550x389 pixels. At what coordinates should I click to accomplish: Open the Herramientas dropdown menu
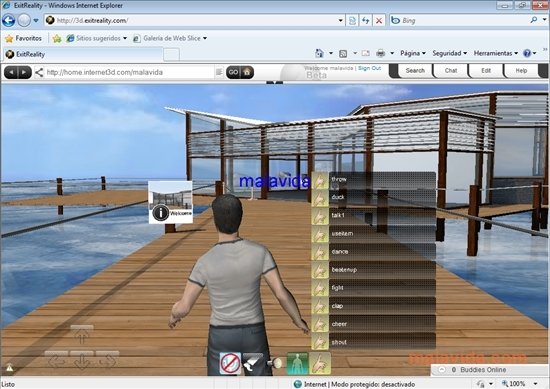tap(496, 53)
